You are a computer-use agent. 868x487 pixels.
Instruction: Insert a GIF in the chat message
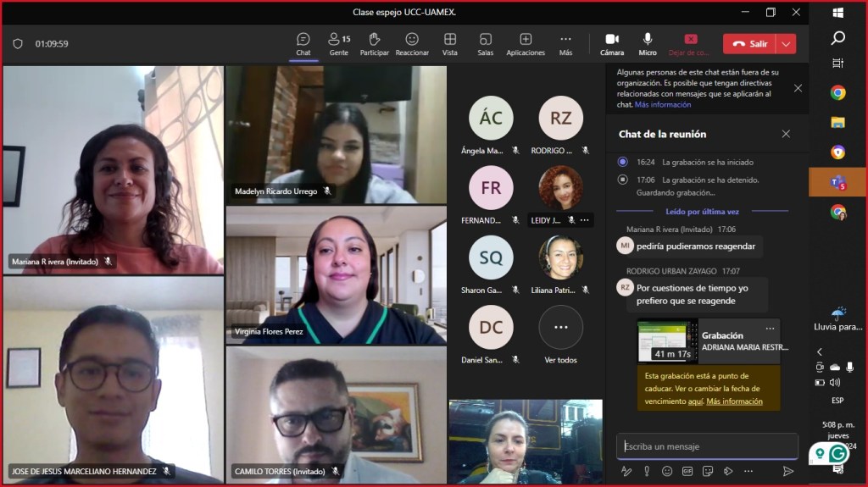(x=687, y=471)
